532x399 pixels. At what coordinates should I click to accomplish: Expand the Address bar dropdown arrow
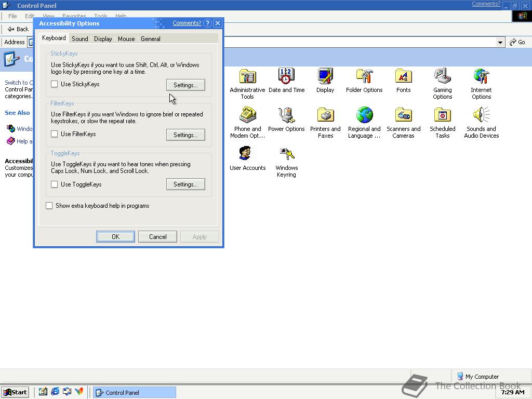[500, 42]
